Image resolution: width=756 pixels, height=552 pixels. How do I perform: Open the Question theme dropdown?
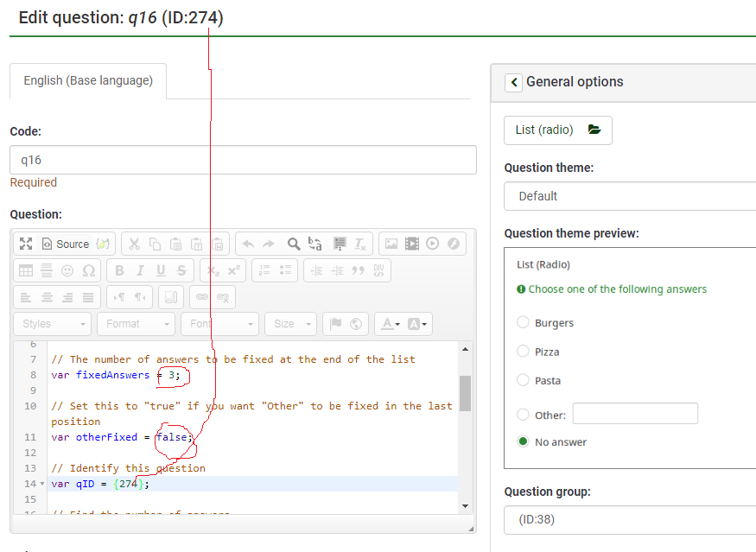click(x=631, y=196)
